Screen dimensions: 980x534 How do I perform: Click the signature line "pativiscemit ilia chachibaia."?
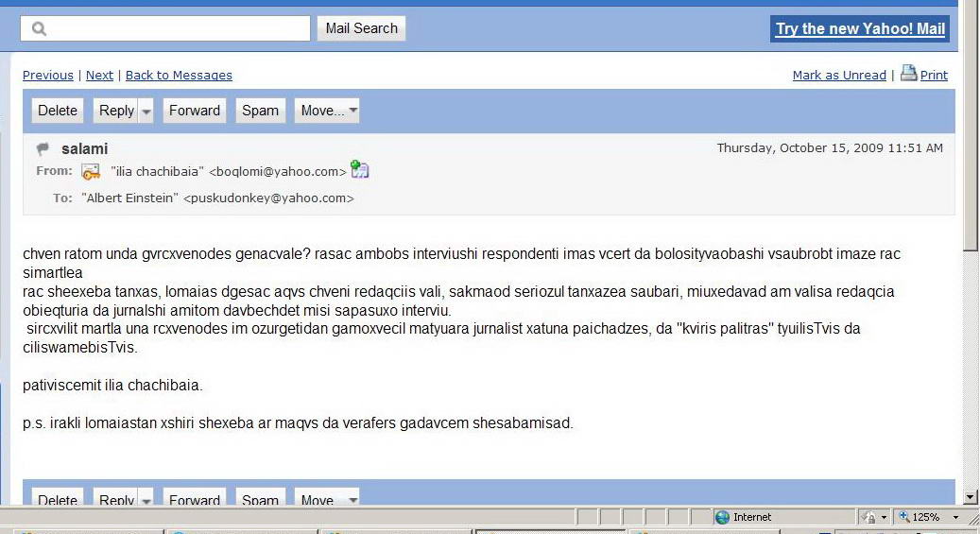tap(112, 386)
